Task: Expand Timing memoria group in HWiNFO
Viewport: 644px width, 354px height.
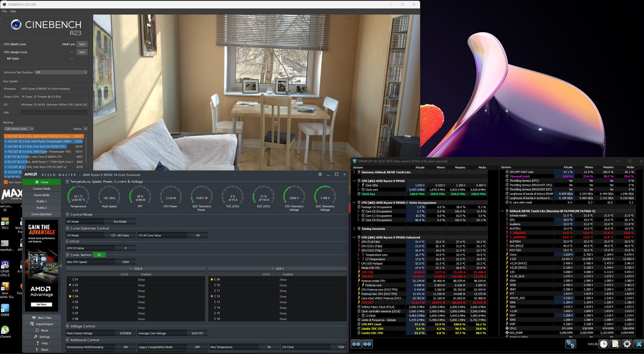Action: 354,229
